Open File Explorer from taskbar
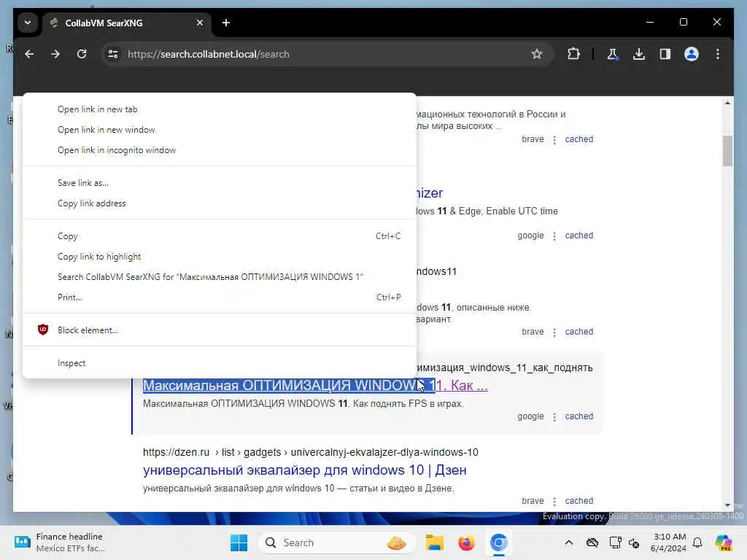Viewport: 747px width, 560px height. tap(435, 542)
